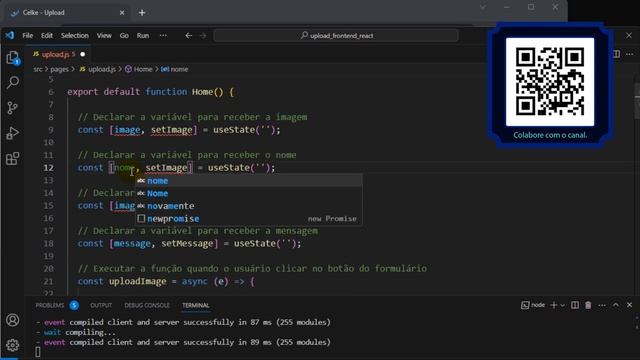Open the File menu
This screenshot has width=640, height=360.
(x=28, y=36)
